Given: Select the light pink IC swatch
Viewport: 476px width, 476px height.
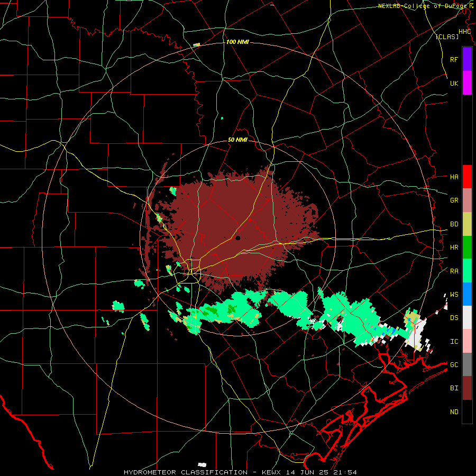Looking at the screenshot, I should click(x=467, y=341).
